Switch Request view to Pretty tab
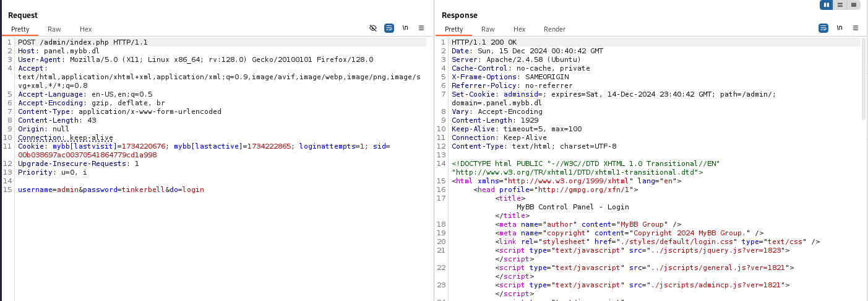868x301 pixels. [x=20, y=29]
